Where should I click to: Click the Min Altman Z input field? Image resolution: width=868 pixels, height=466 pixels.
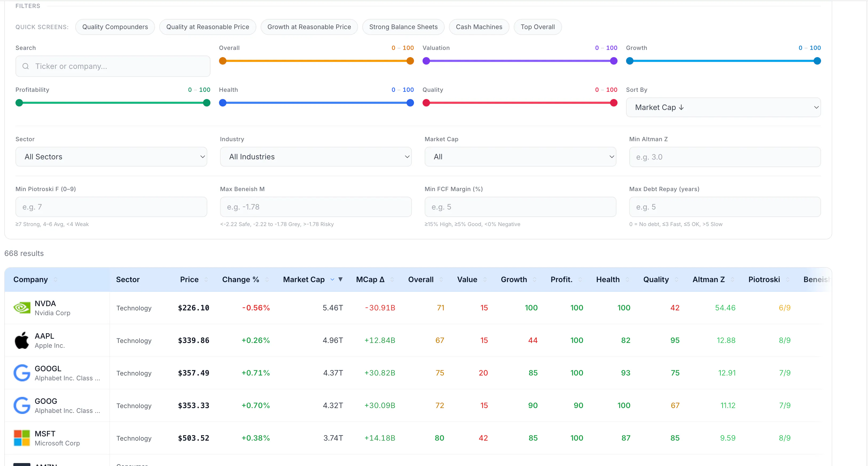coord(725,157)
